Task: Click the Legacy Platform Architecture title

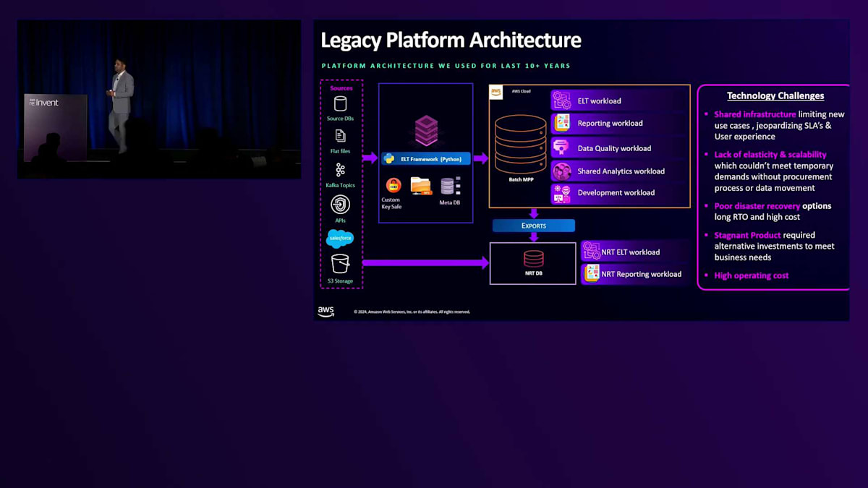Action: (451, 40)
